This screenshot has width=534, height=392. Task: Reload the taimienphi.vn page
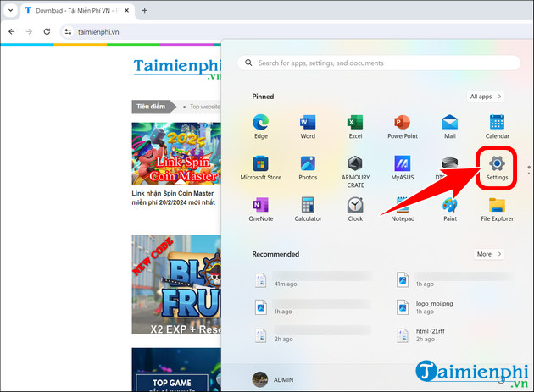click(47, 31)
